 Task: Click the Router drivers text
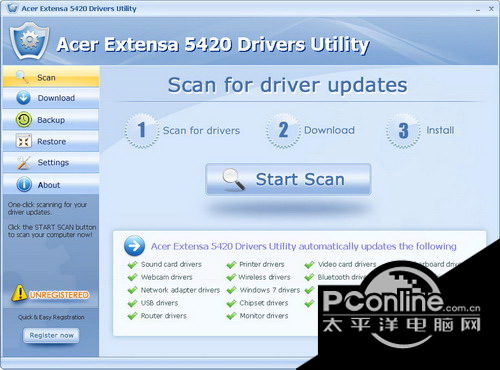click(x=164, y=316)
